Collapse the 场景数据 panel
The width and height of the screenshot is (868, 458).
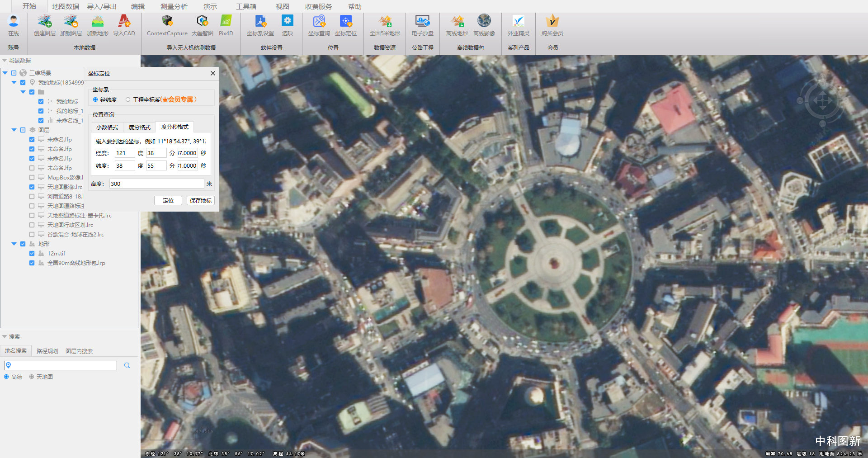click(5, 60)
